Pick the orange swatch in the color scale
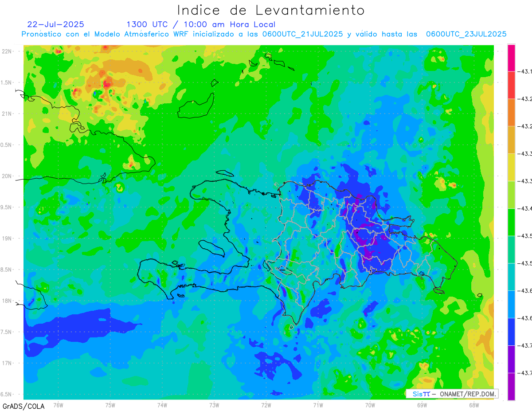The height and width of the screenshot is (411, 532). tap(511, 113)
